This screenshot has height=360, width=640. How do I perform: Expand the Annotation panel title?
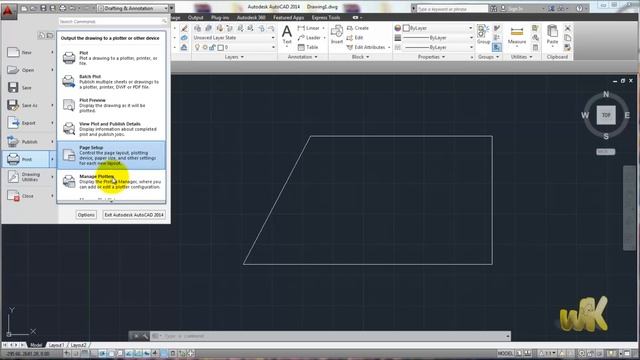302,57
